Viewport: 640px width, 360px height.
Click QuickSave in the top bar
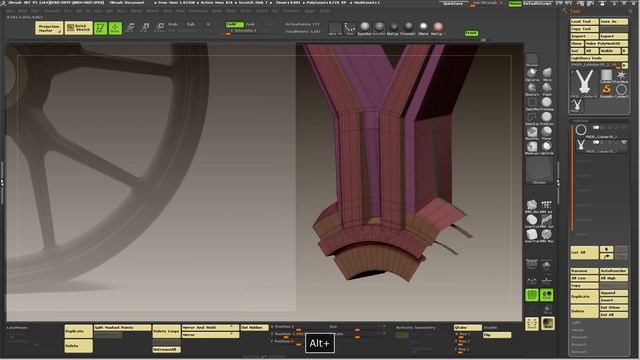click(x=453, y=3)
